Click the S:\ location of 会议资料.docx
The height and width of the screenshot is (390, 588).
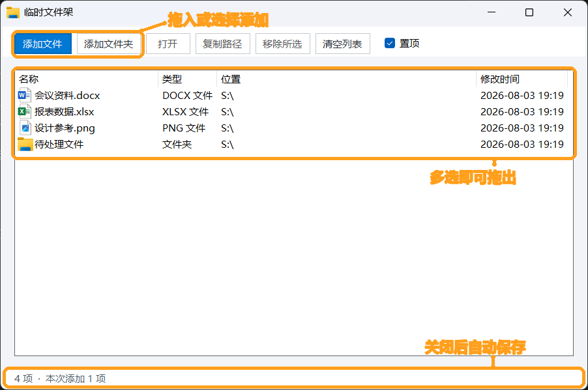tap(228, 96)
